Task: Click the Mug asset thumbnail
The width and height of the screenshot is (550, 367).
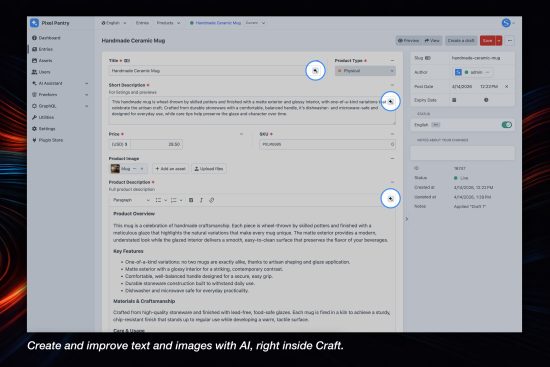Action: point(115,169)
